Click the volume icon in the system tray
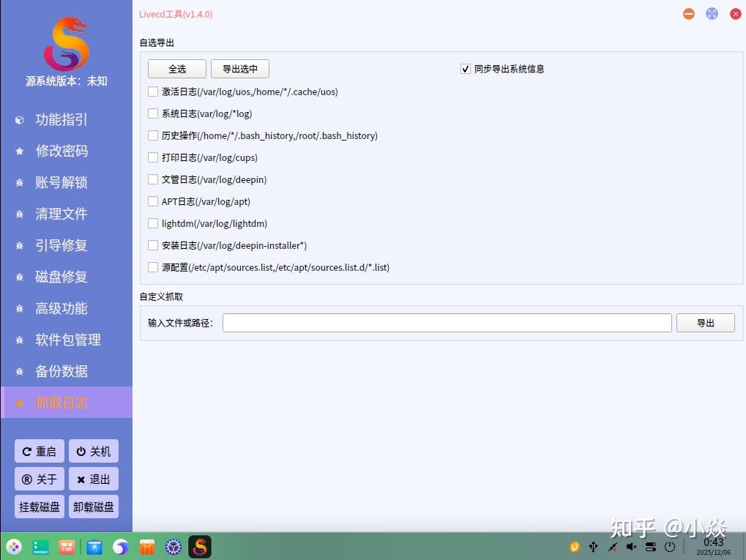Image resolution: width=746 pixels, height=560 pixels. (631, 547)
